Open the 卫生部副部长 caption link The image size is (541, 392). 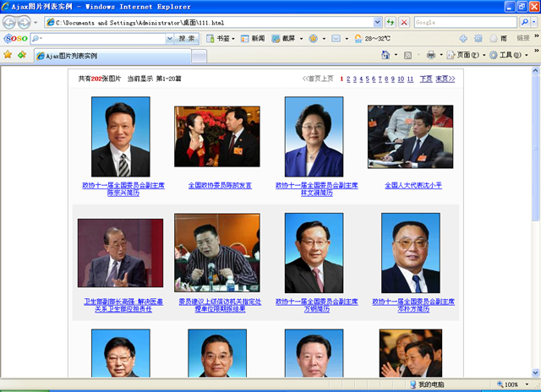(123, 305)
